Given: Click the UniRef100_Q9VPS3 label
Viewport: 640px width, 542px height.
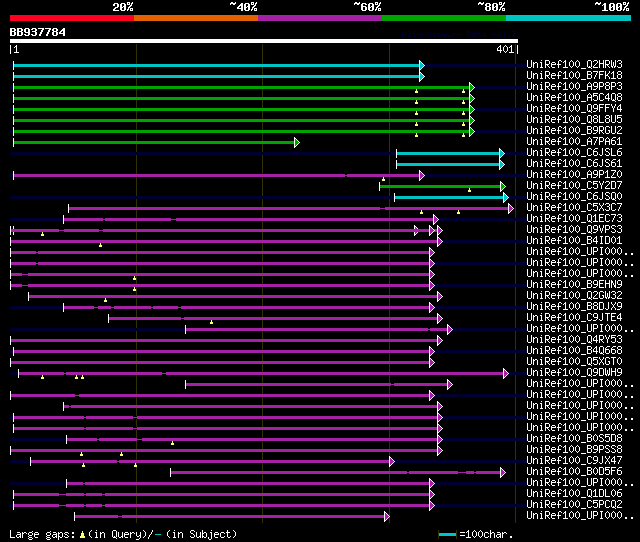Looking at the screenshot, I should 574,230.
